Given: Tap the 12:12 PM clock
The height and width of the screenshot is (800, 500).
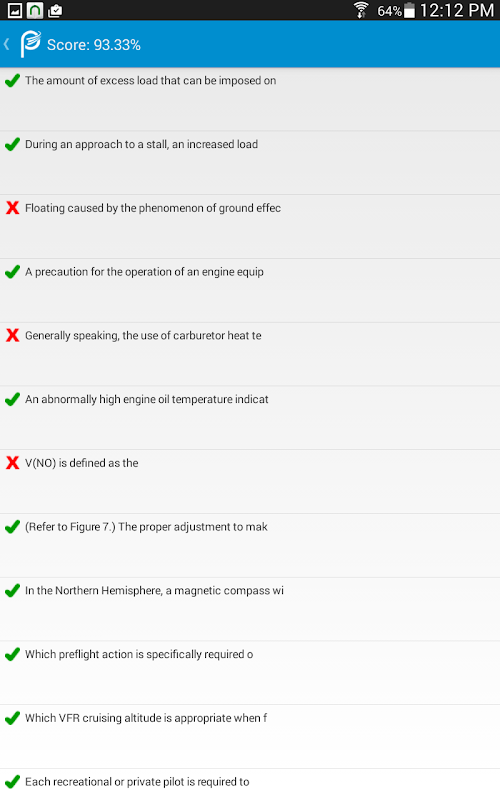Looking at the screenshot, I should click(457, 10).
